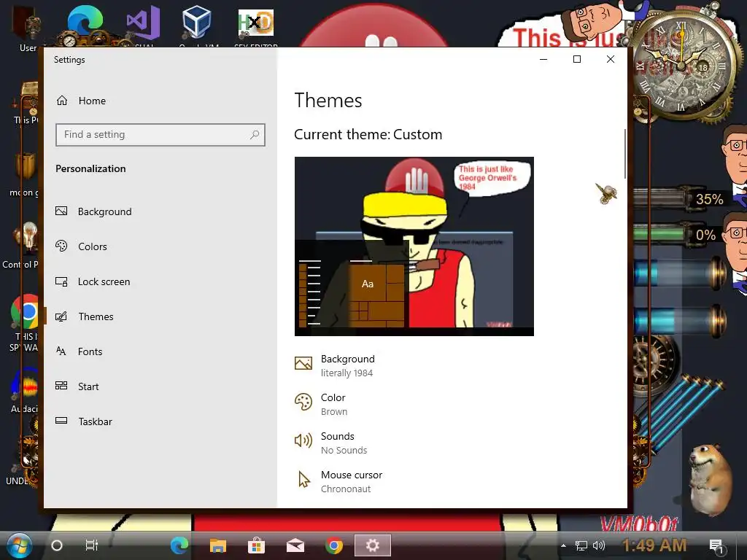Maximize the Settings window
The width and height of the screenshot is (747, 560).
coord(577,59)
